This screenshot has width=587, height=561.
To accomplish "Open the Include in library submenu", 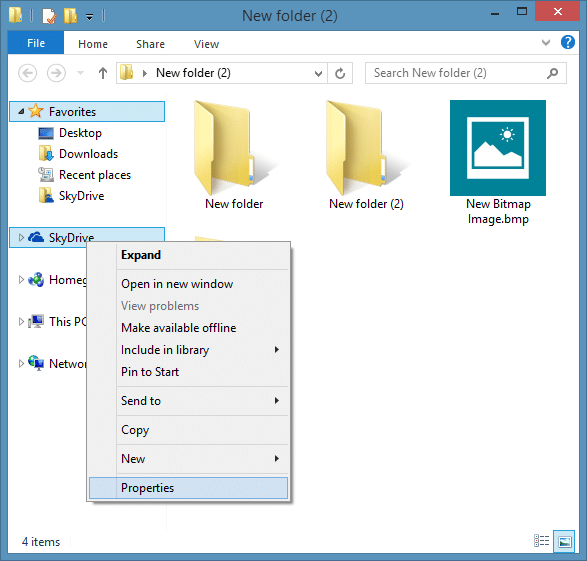I will tap(189, 350).
